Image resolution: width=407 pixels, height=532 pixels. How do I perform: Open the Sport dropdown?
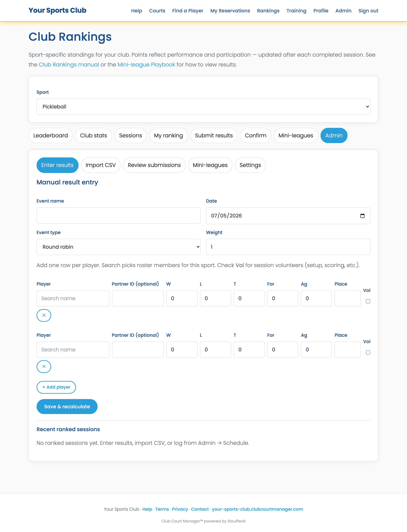click(203, 107)
